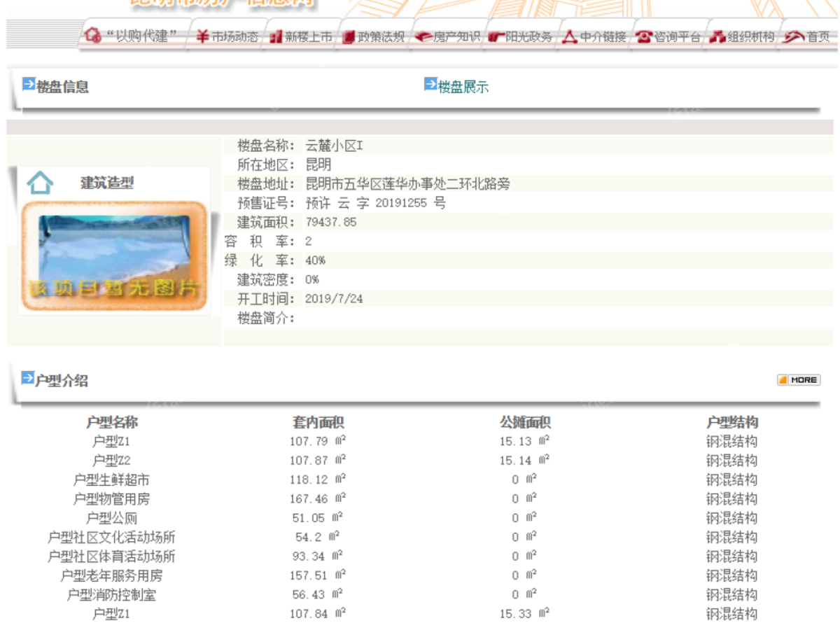Image resolution: width=840 pixels, height=630 pixels.
Task: Open the 房产知识 navigation tab
Action: coord(457,37)
